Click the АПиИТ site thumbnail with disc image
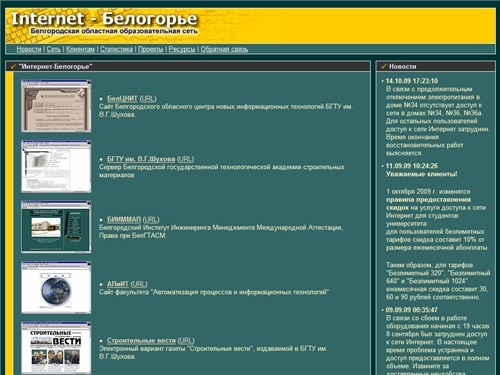500x375 pixels. [x=56, y=287]
